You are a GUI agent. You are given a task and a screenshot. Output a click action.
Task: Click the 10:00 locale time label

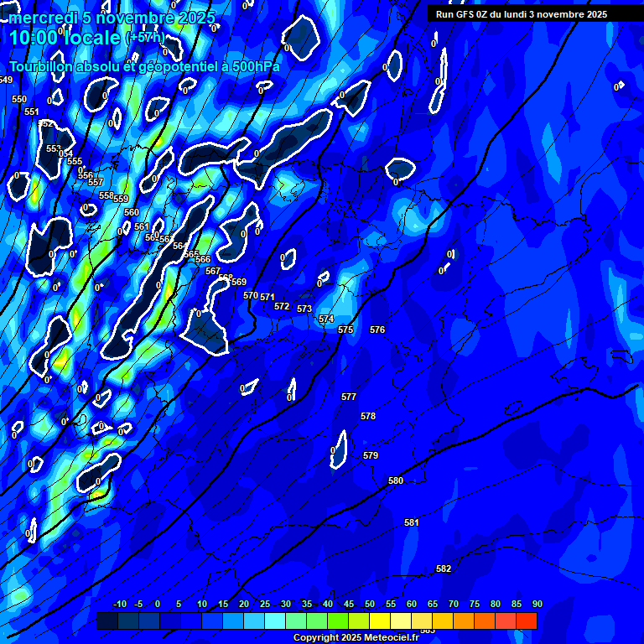pyautogui.click(x=65, y=38)
